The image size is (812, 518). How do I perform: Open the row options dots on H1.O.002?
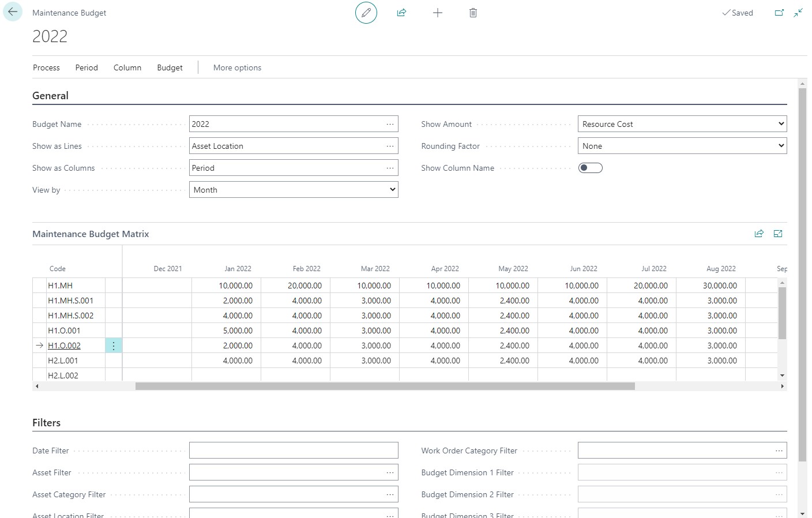[114, 346]
